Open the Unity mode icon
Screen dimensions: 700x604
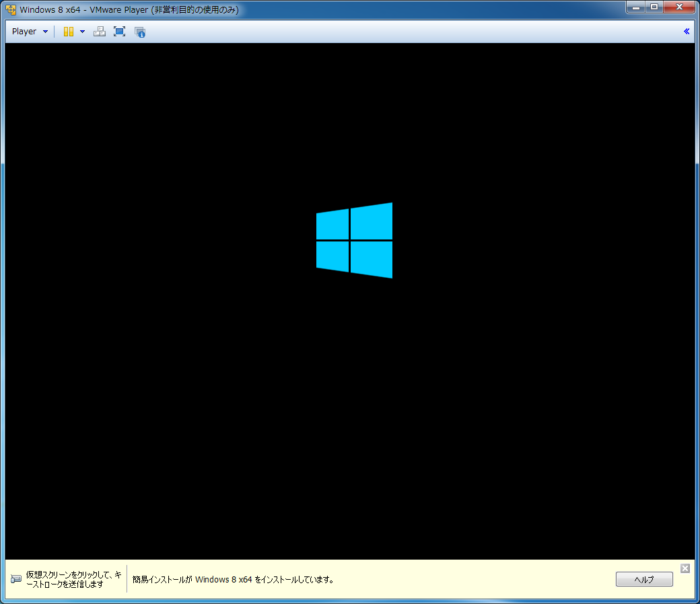click(x=140, y=32)
